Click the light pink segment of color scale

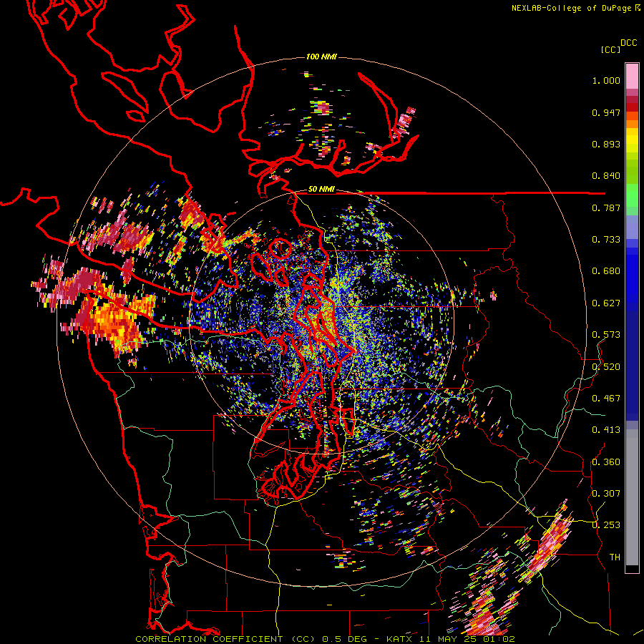click(x=632, y=76)
